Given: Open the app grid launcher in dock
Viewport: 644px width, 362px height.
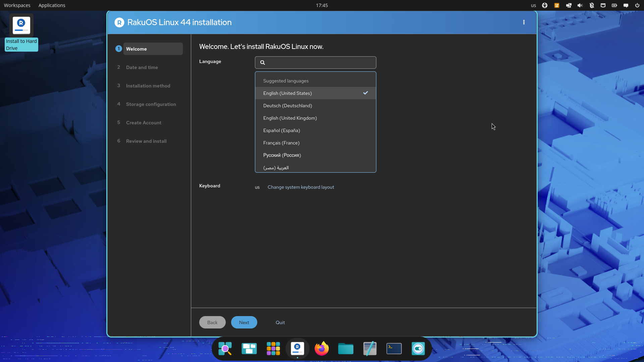Looking at the screenshot, I should click(x=273, y=349).
